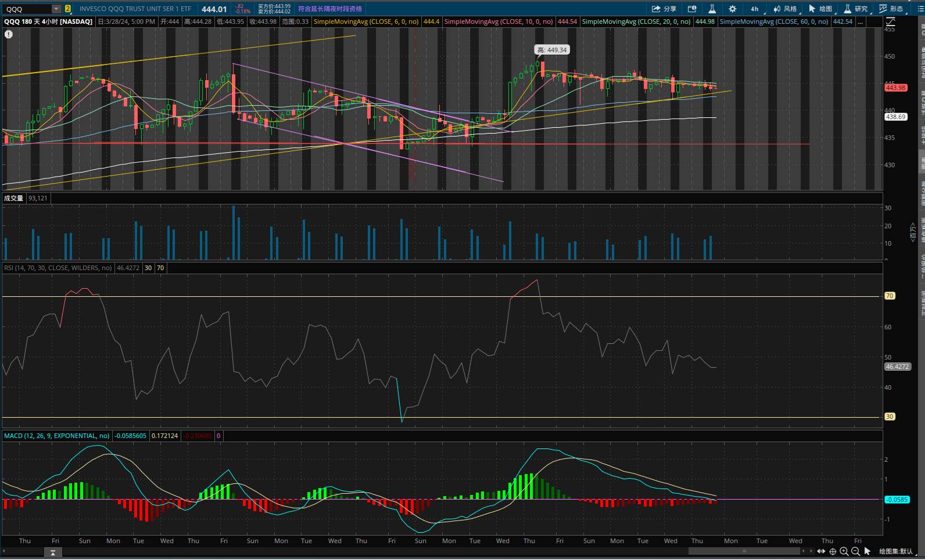Open the symbol dropdown arrow next to QQQ
This screenshot has width=925, height=560.
[x=56, y=9]
